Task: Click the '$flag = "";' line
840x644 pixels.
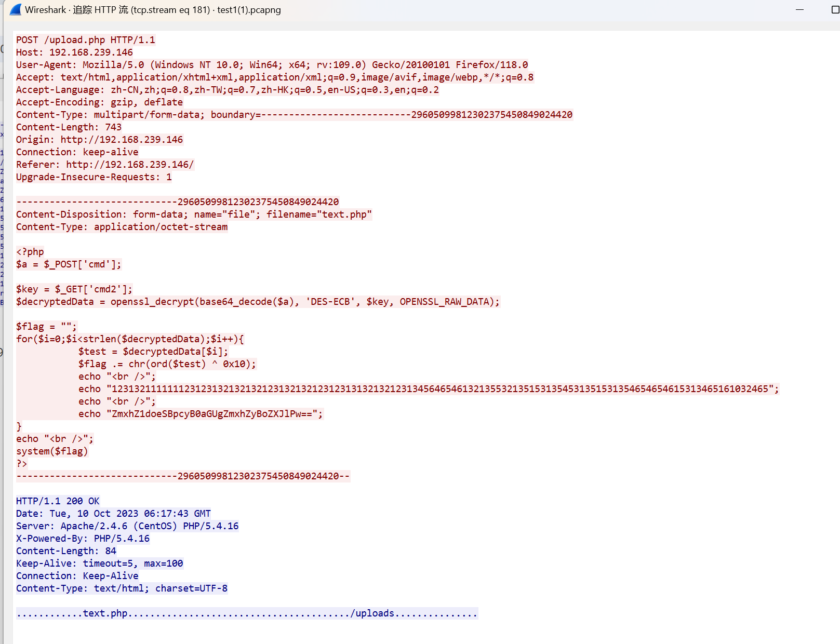Action: (x=46, y=327)
